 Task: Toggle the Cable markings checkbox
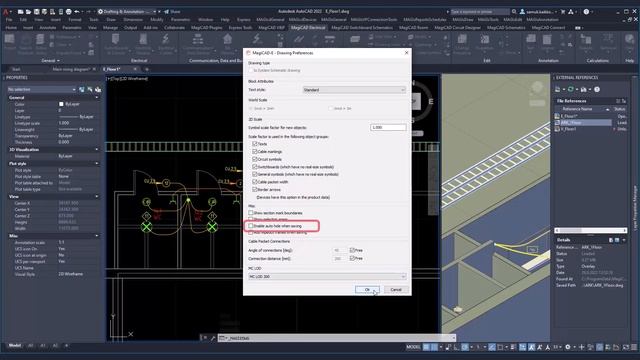click(x=255, y=151)
